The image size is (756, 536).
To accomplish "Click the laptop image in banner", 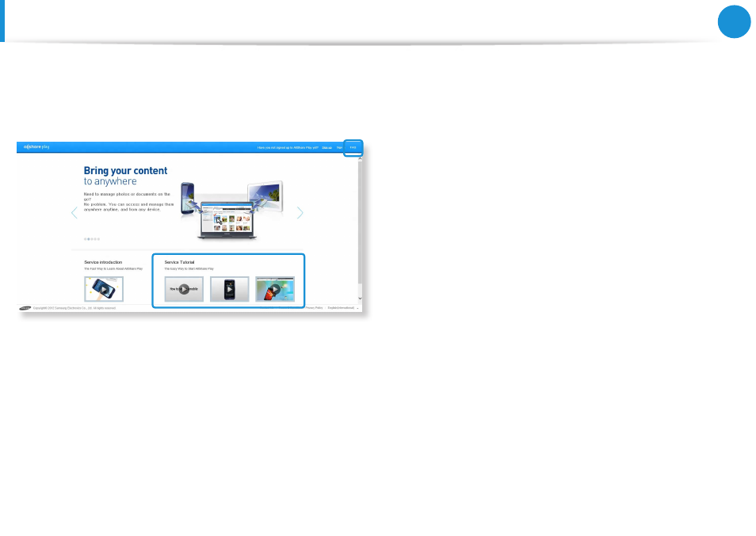I will (231, 222).
